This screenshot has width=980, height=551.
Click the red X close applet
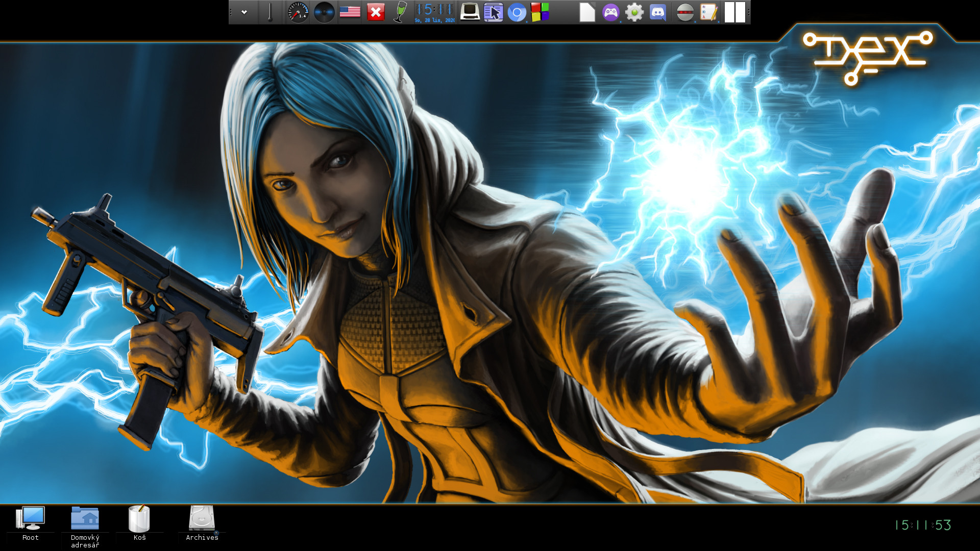pyautogui.click(x=376, y=12)
